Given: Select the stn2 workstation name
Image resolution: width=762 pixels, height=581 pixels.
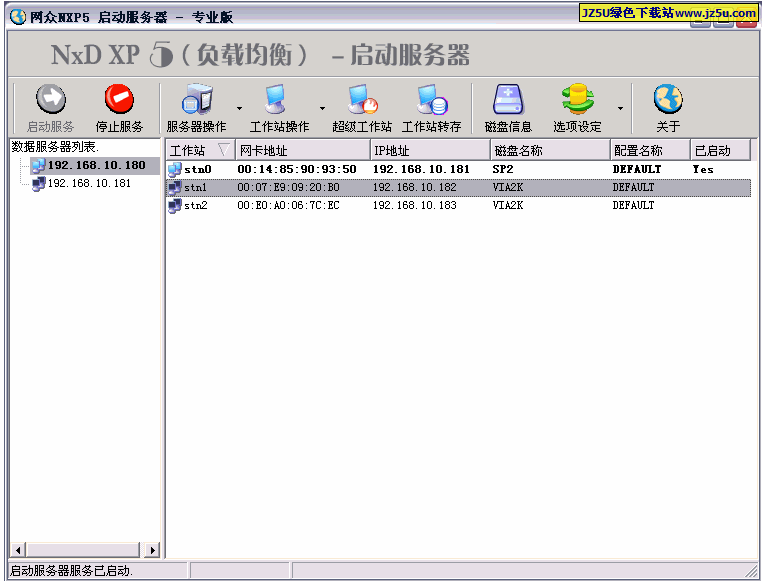Looking at the screenshot, I should pos(195,205).
